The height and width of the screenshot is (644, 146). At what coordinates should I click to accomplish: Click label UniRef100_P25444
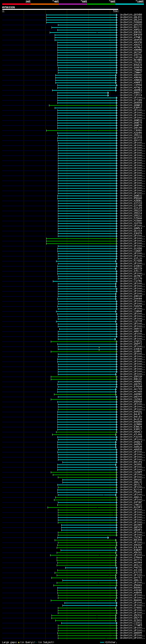pos(131,218)
